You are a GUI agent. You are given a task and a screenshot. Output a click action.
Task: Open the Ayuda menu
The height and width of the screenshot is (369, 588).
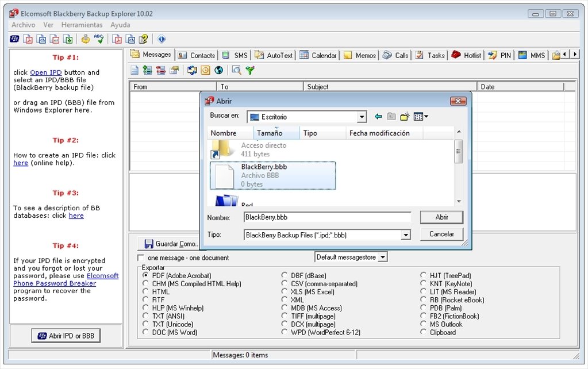120,25
